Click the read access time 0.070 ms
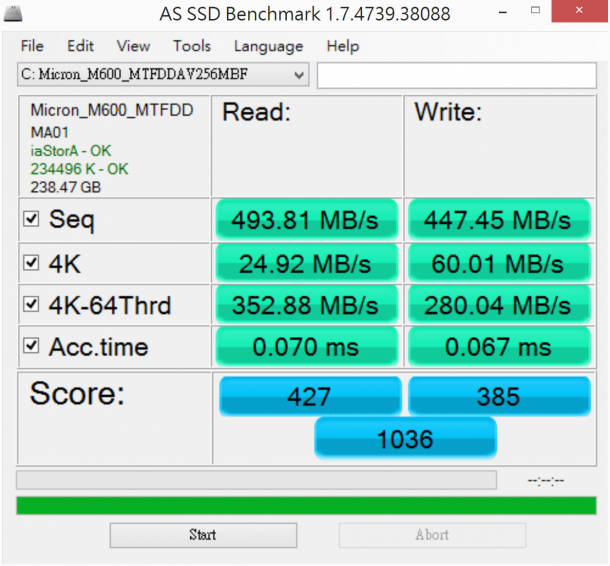Image resolution: width=610 pixels, height=566 pixels. [x=307, y=346]
